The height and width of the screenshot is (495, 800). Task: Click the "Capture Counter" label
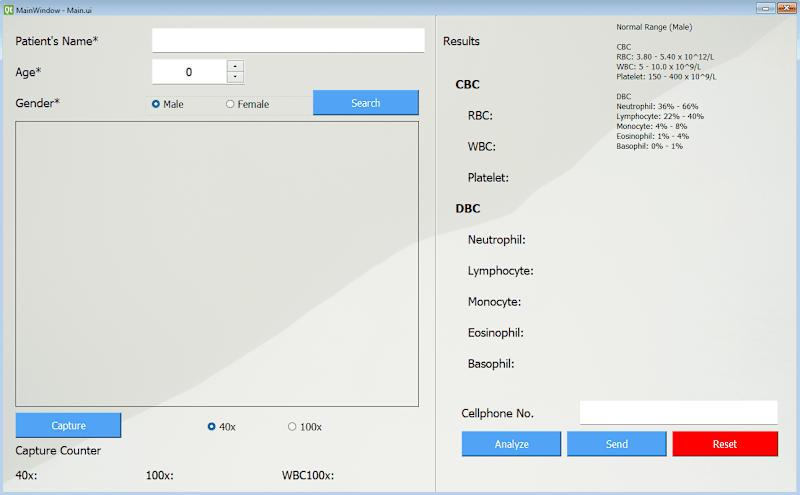coord(58,451)
